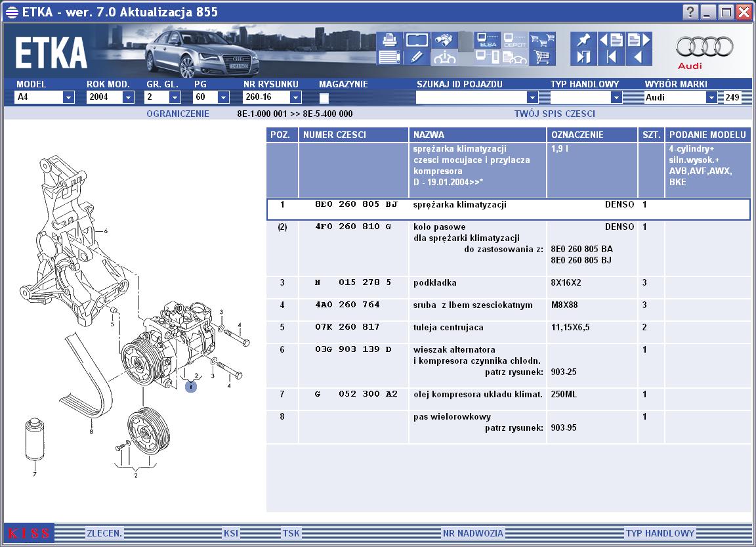Click drawing reference 903-25
756x547 pixels.
564,372
